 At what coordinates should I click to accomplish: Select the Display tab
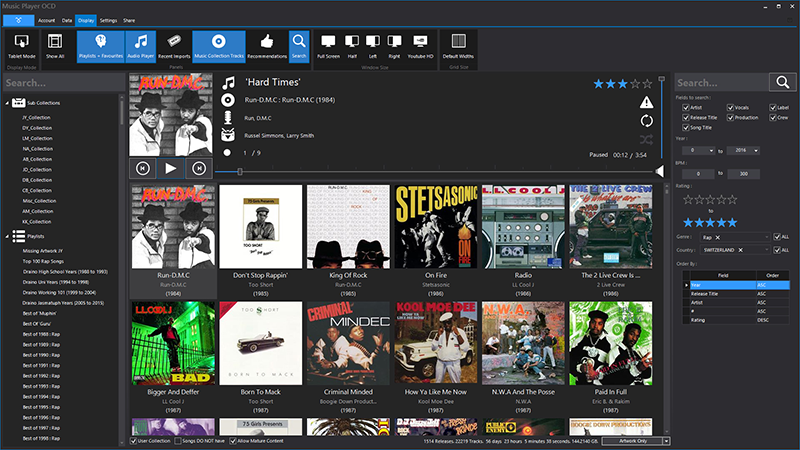point(86,20)
